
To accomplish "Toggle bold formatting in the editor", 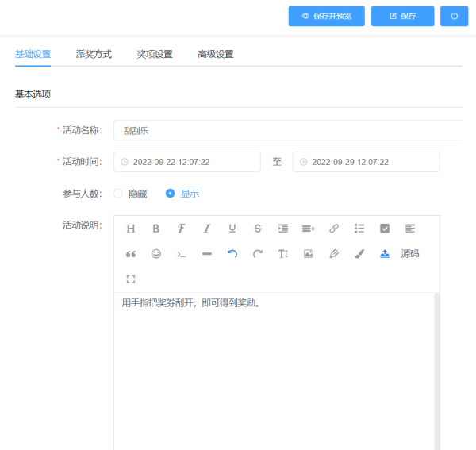I will pyautogui.click(x=156, y=229).
